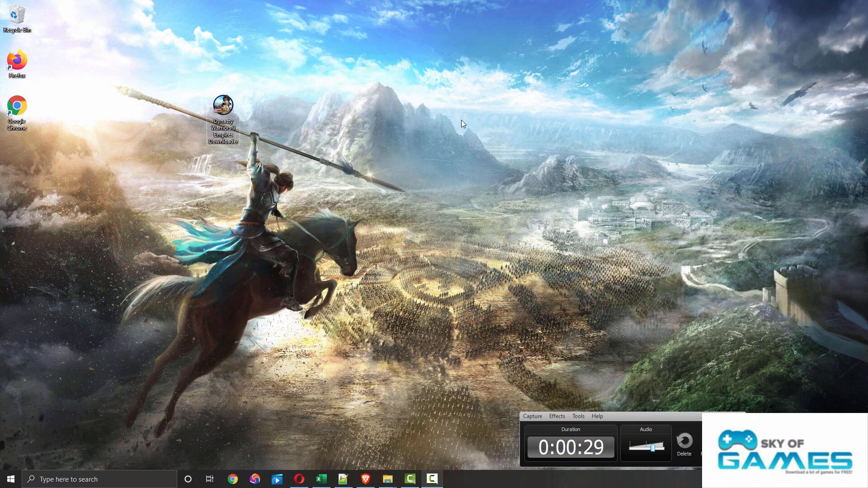The image size is (868, 488).
Task: Open the Tools menu in recorder
Action: click(578, 416)
